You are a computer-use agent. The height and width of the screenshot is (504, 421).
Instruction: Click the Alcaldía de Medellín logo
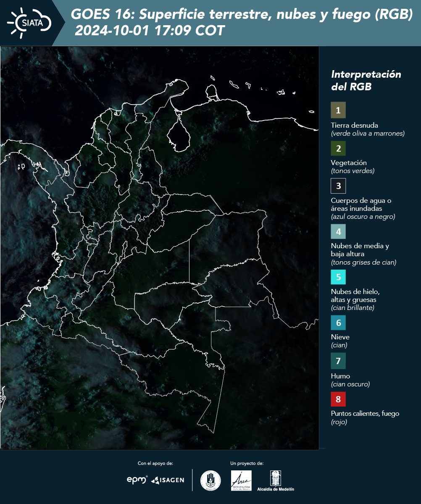[x=276, y=481]
